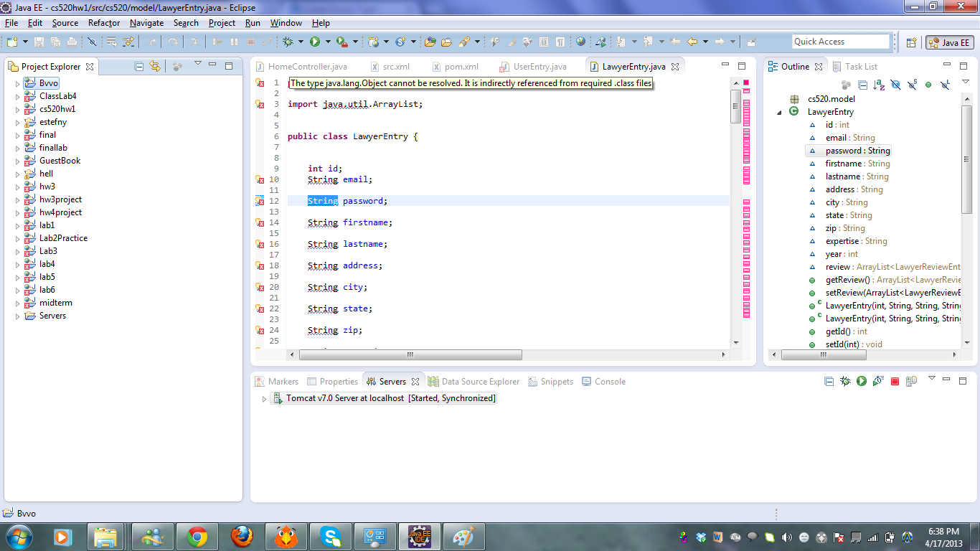The image size is (980, 551).
Task: Toggle Link with Editor in Project Explorer
Action: click(x=155, y=67)
